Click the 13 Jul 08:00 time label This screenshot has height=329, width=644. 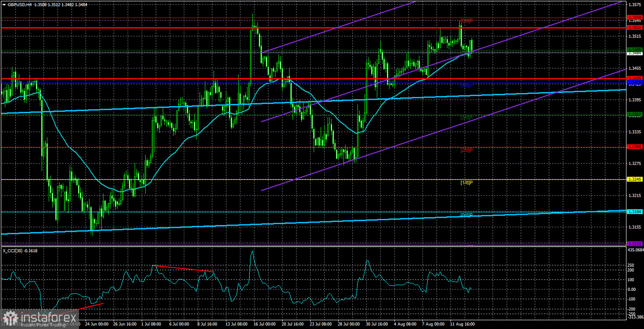(237, 325)
